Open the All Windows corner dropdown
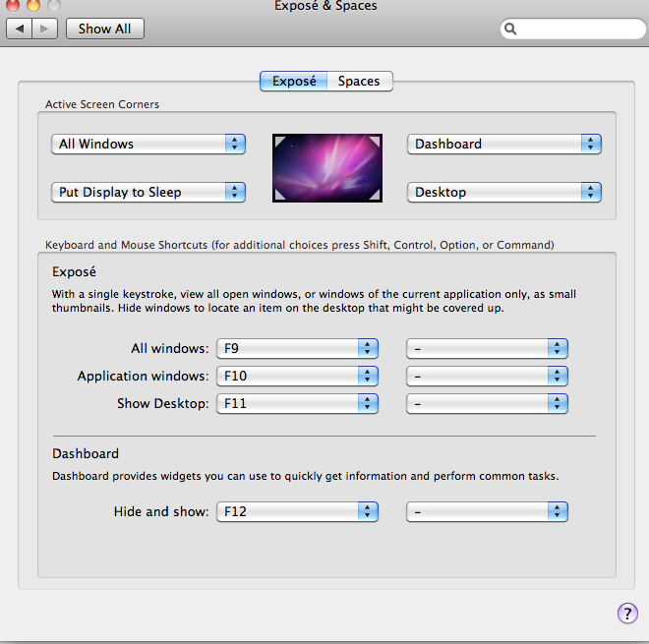The image size is (649, 644). pyautogui.click(x=148, y=144)
